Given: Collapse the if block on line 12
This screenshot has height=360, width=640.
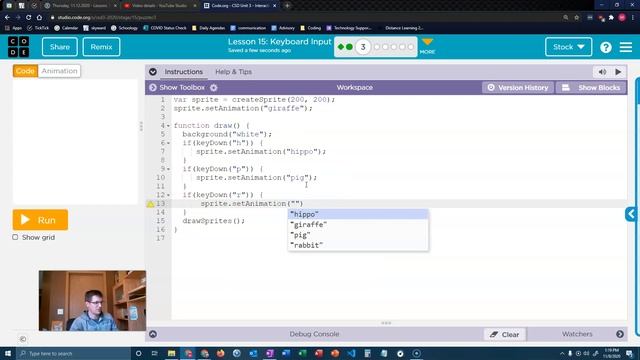Looking at the screenshot, I should click(168, 195).
